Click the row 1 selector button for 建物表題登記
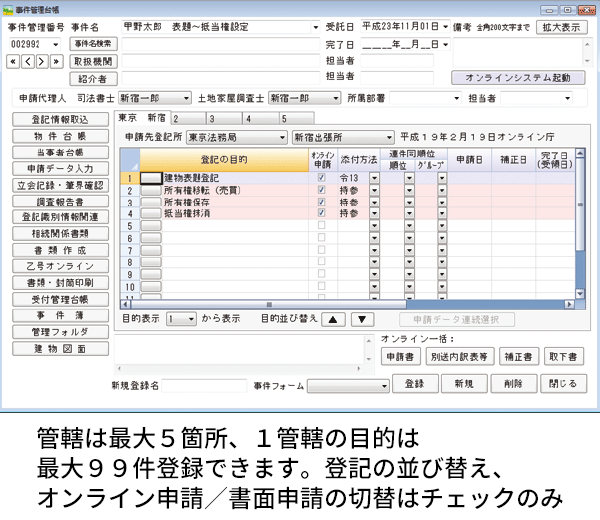Viewport: 600px width, 520px height. click(151, 177)
